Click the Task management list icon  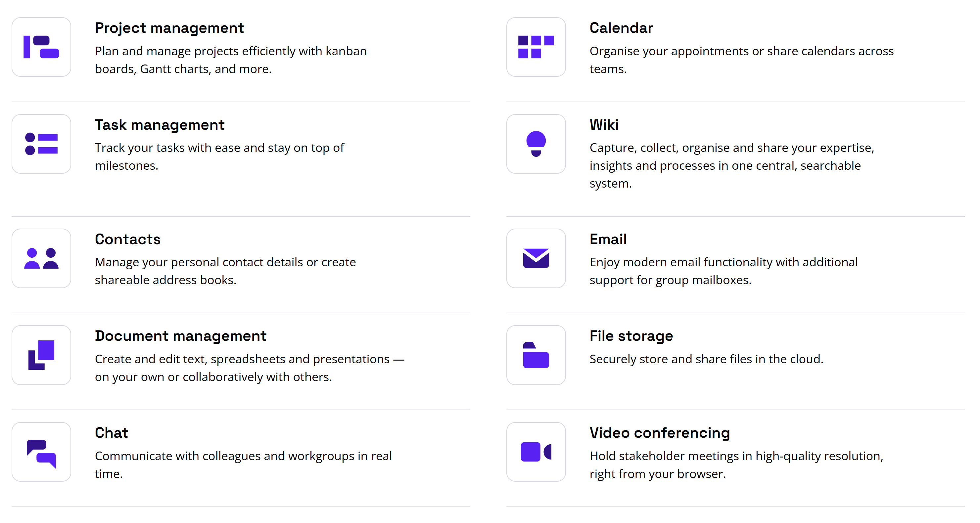(x=41, y=144)
